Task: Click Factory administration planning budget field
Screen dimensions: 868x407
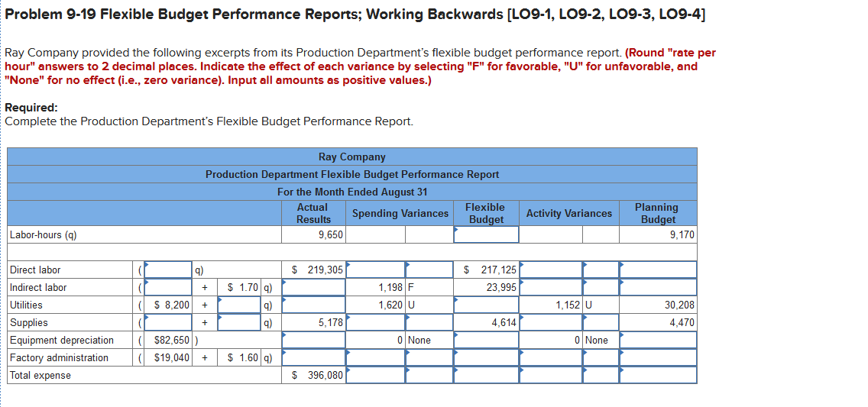Action: 658,358
